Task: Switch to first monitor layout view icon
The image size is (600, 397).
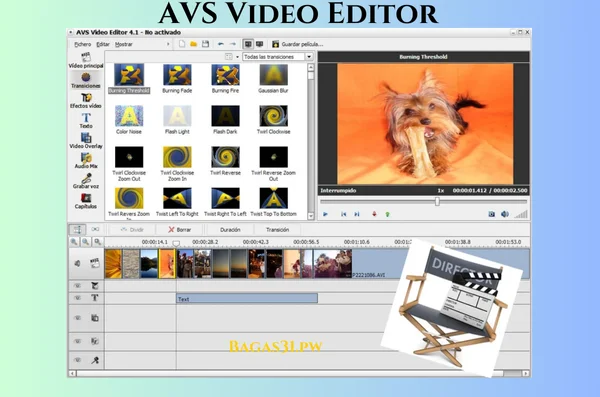Action: click(x=248, y=44)
